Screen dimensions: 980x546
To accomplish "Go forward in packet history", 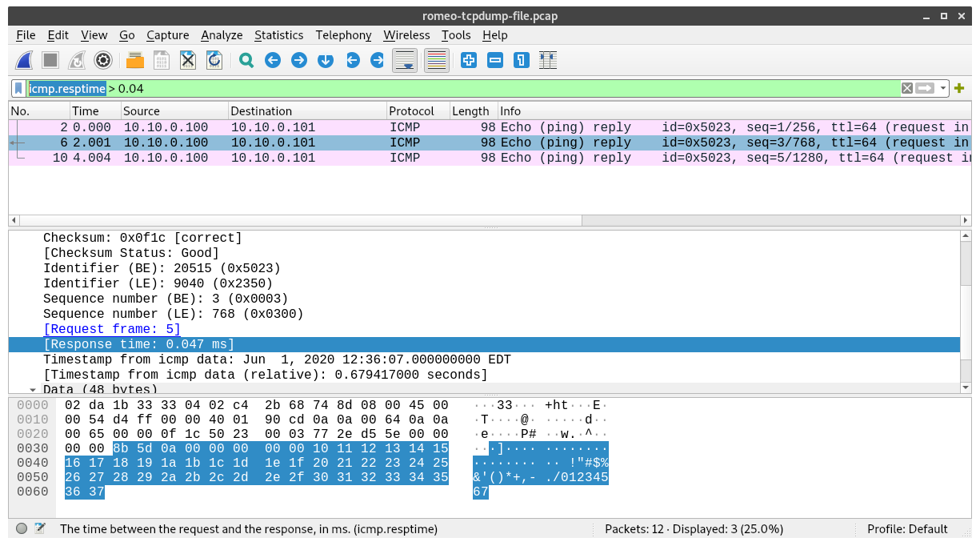I will (x=299, y=60).
